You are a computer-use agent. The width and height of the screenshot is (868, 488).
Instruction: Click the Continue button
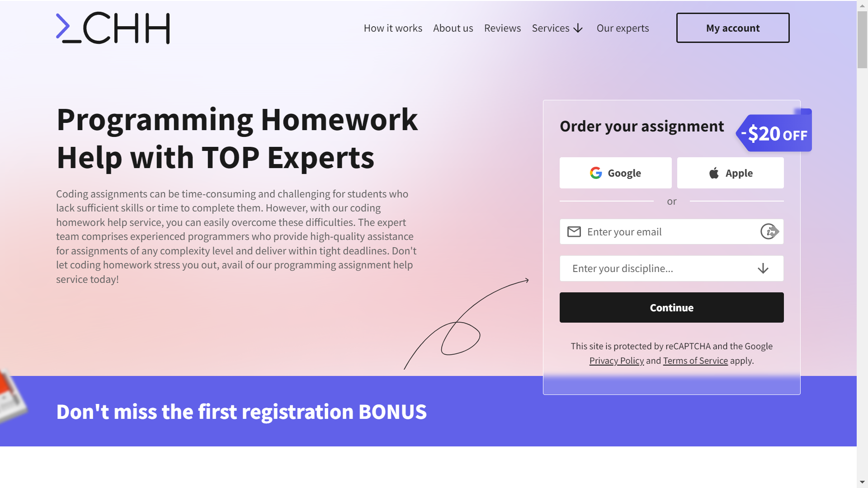tap(671, 307)
